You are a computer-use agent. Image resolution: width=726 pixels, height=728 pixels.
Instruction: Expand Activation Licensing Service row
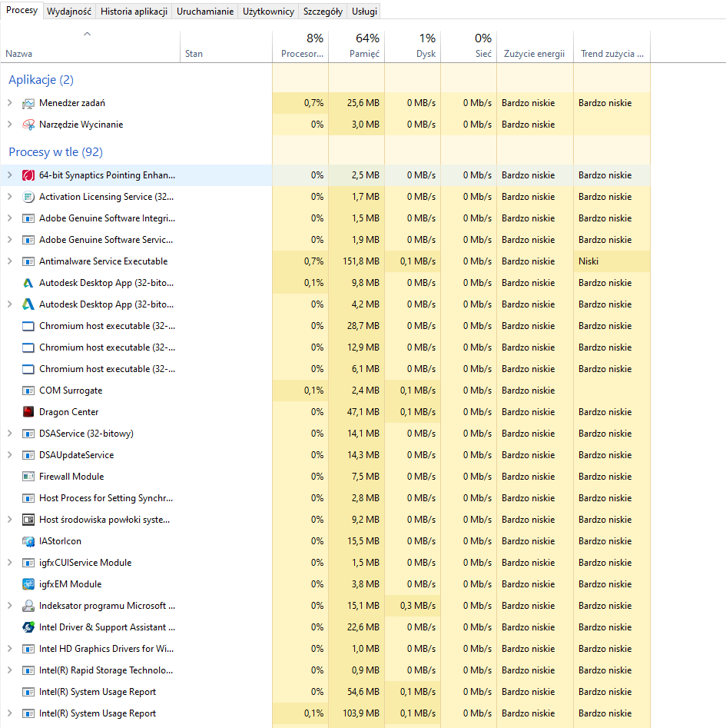[10, 197]
